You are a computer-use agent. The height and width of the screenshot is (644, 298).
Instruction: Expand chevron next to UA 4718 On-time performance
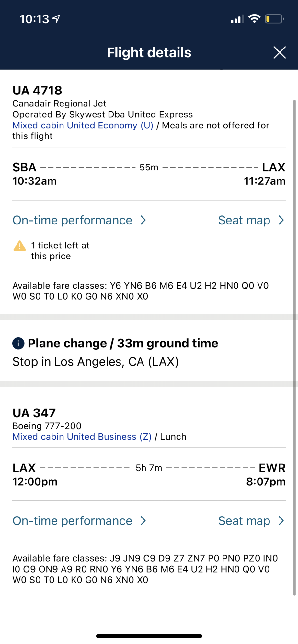143,220
